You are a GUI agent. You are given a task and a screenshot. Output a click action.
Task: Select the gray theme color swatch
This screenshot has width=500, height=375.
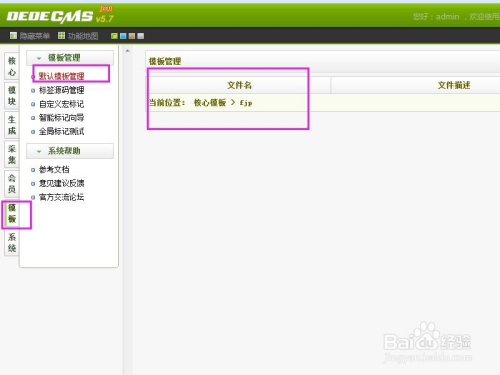tap(141, 36)
